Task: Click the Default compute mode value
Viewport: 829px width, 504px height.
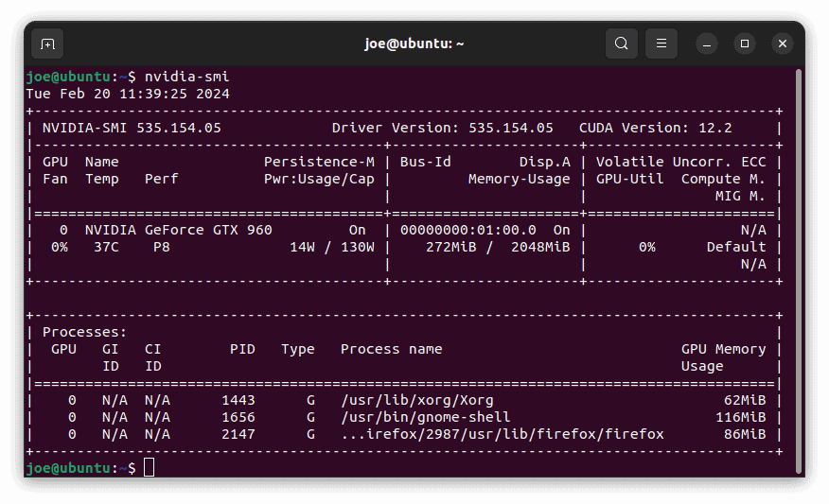Action: [736, 247]
